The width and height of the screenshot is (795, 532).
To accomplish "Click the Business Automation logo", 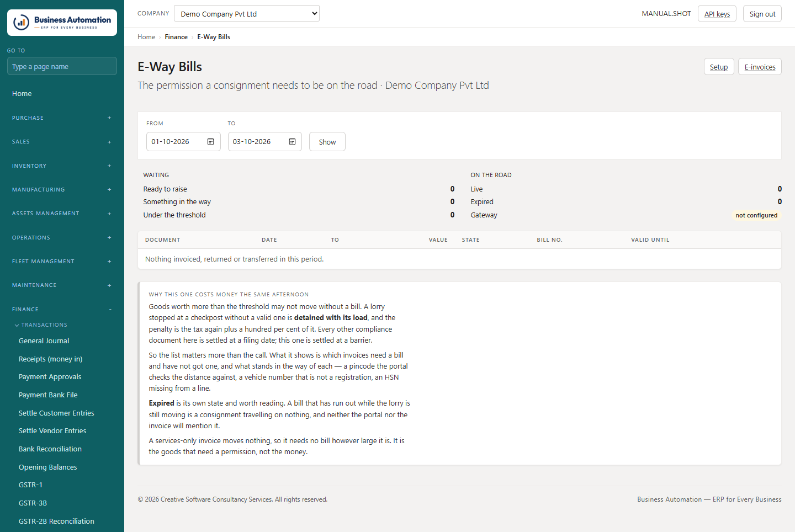I will [x=62, y=23].
